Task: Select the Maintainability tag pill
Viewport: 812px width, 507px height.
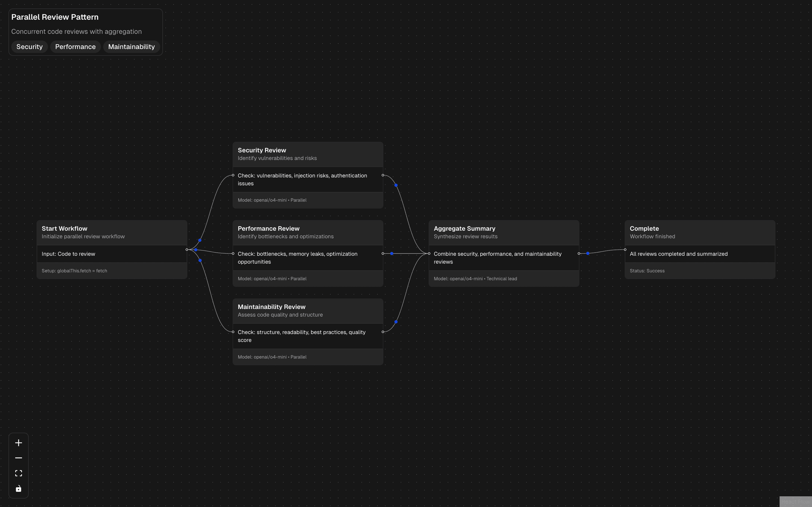Action: pyautogui.click(x=131, y=46)
